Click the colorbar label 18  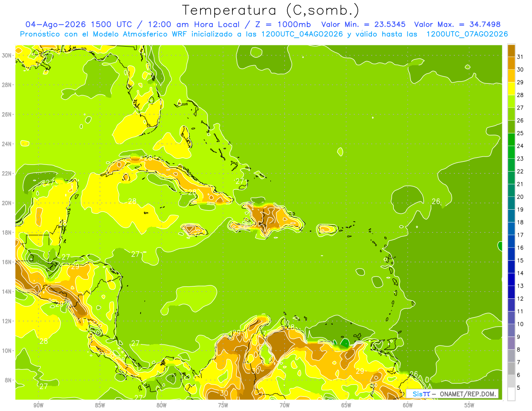[520, 222]
